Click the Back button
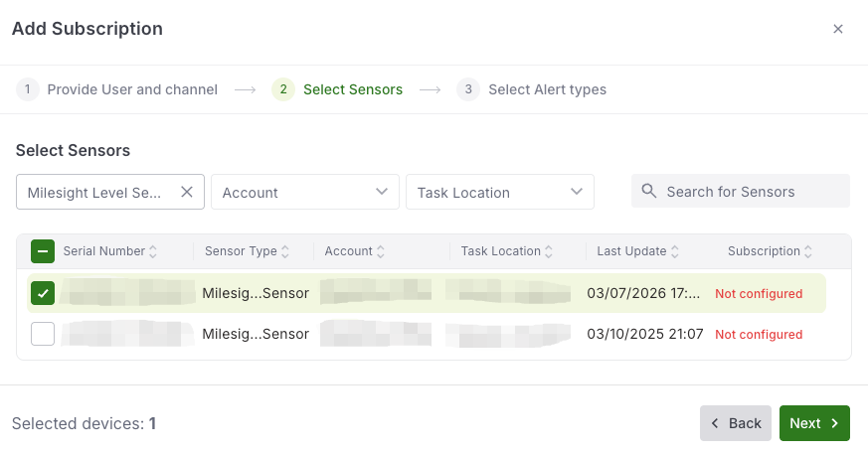 coord(735,423)
